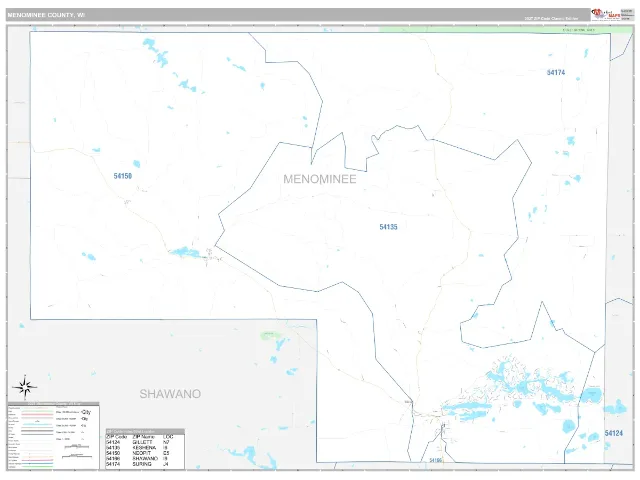Select the SURING row in index table
Image resolution: width=640 pixels, height=480 pixels.
point(138,464)
